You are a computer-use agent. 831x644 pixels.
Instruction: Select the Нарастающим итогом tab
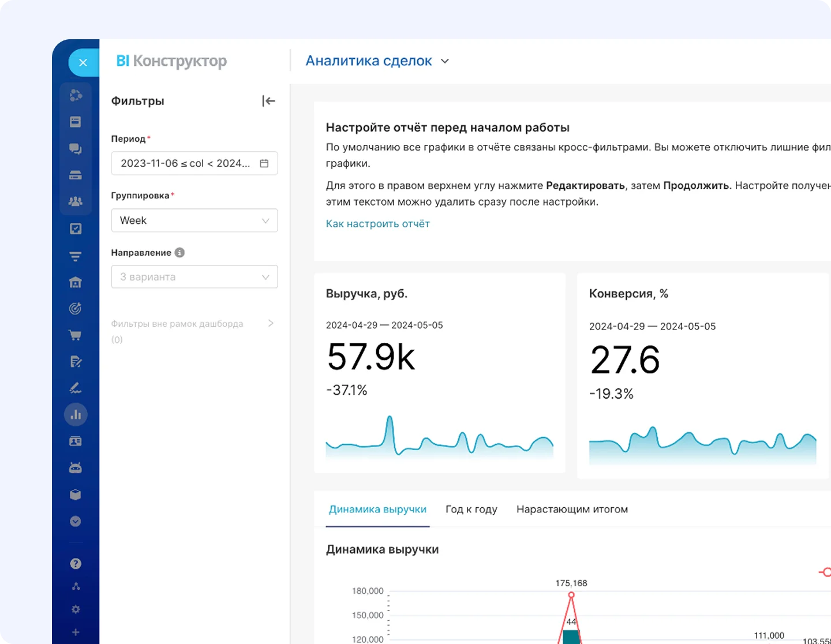pos(572,510)
